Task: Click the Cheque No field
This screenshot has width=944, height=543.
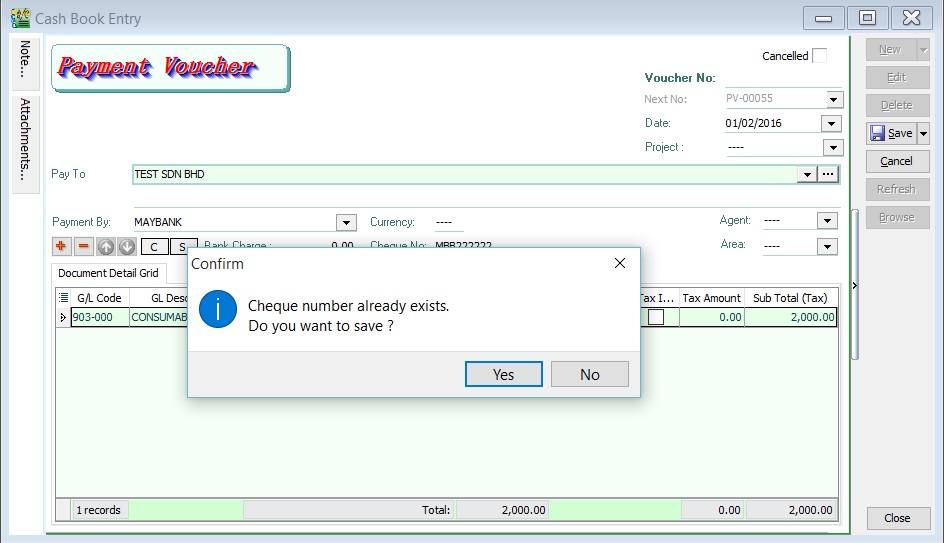Action: pyautogui.click(x=464, y=245)
